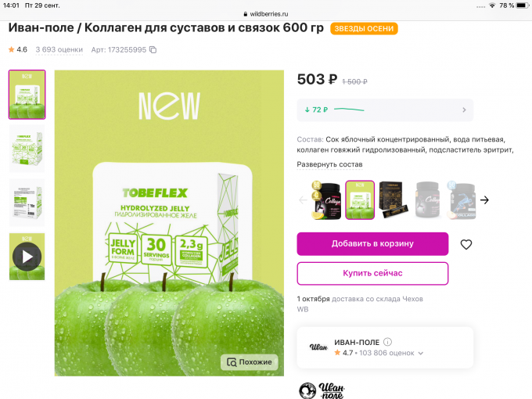Click Купить сейчас button

click(372, 273)
